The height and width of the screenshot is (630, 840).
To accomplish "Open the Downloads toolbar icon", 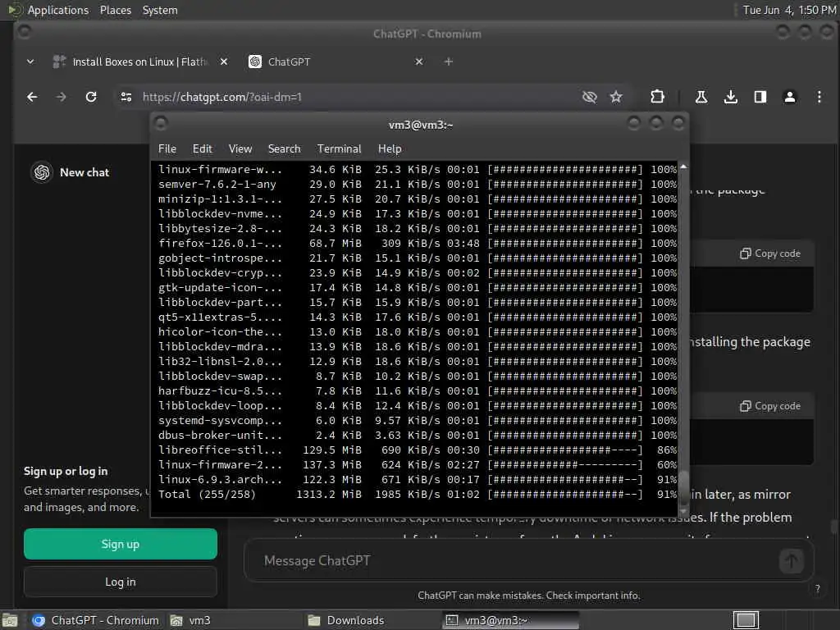I will (x=731, y=97).
